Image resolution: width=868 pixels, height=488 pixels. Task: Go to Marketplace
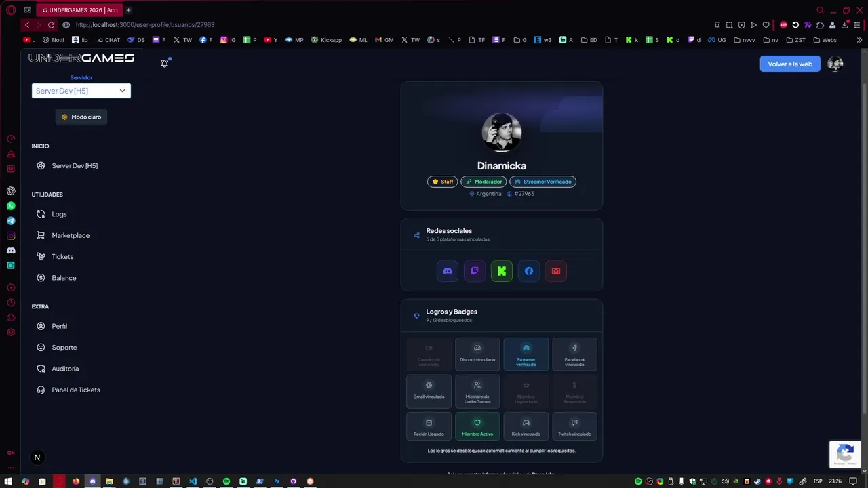[x=71, y=235]
